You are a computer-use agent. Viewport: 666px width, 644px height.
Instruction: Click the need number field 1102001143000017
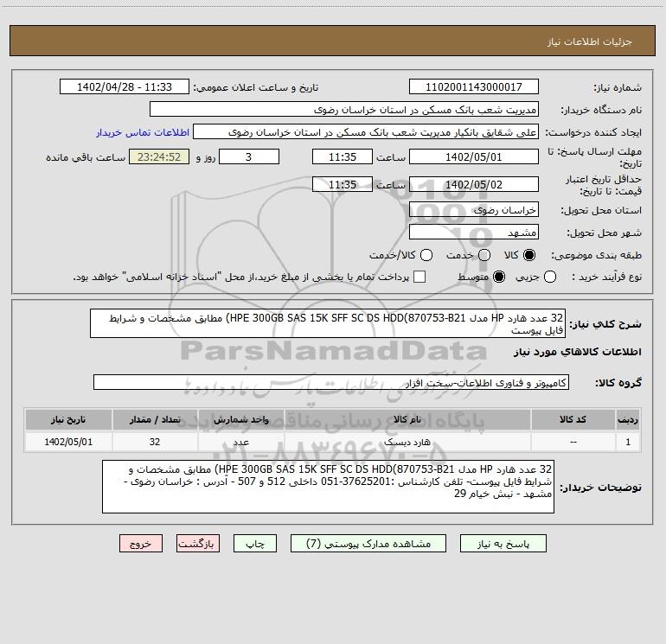474,87
